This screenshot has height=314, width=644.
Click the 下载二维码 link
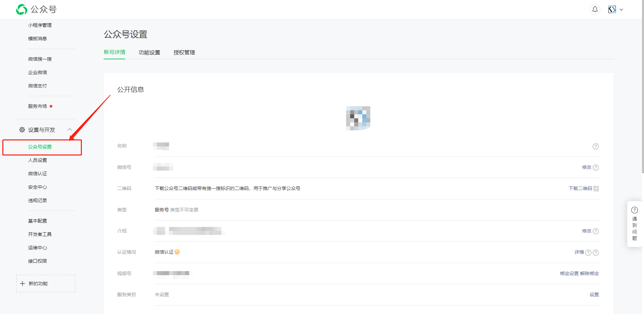[580, 188]
